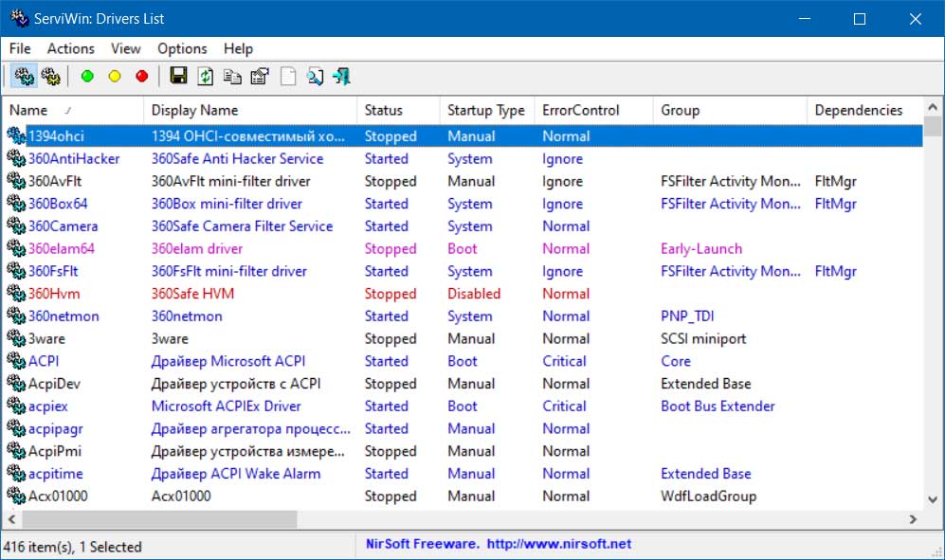Open the Options menu
This screenshot has height=560, width=945.
[x=182, y=49]
